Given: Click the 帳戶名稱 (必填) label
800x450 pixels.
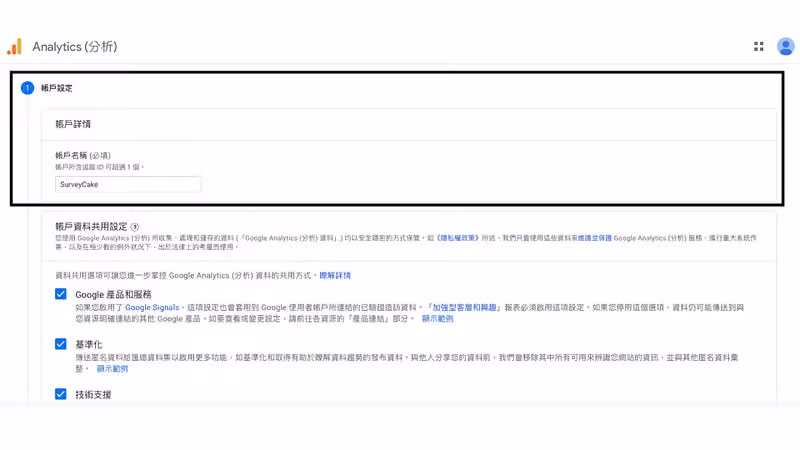Looking at the screenshot, I should pyautogui.click(x=83, y=156).
